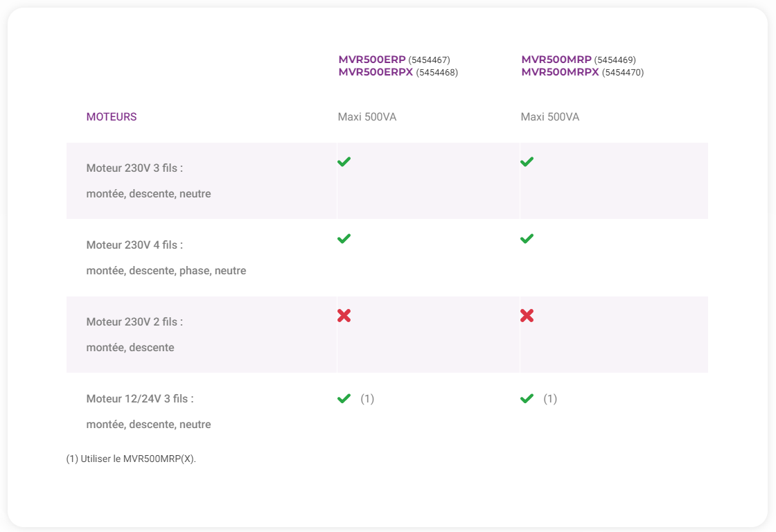Click the MOTEURS section label
776x532 pixels.
tap(112, 117)
